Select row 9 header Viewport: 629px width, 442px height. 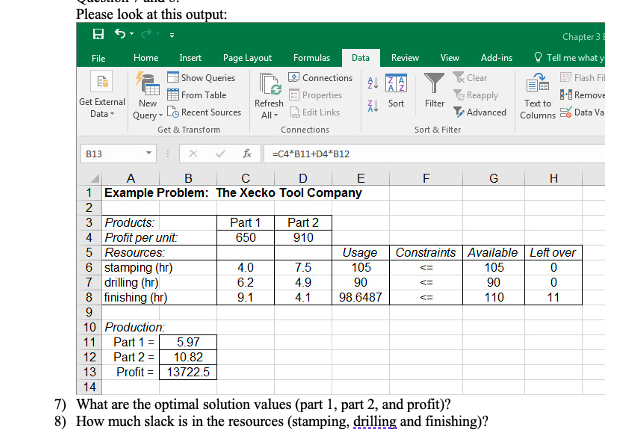click(x=89, y=312)
